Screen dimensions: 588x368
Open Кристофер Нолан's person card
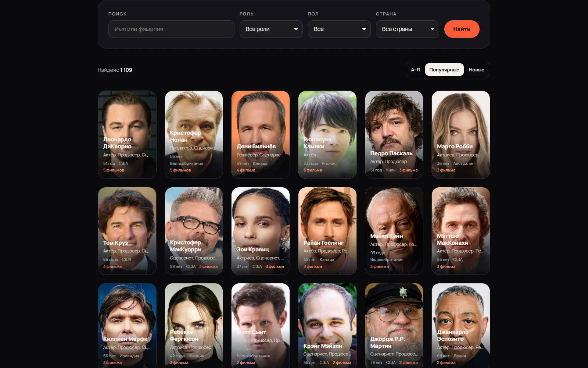click(194, 135)
